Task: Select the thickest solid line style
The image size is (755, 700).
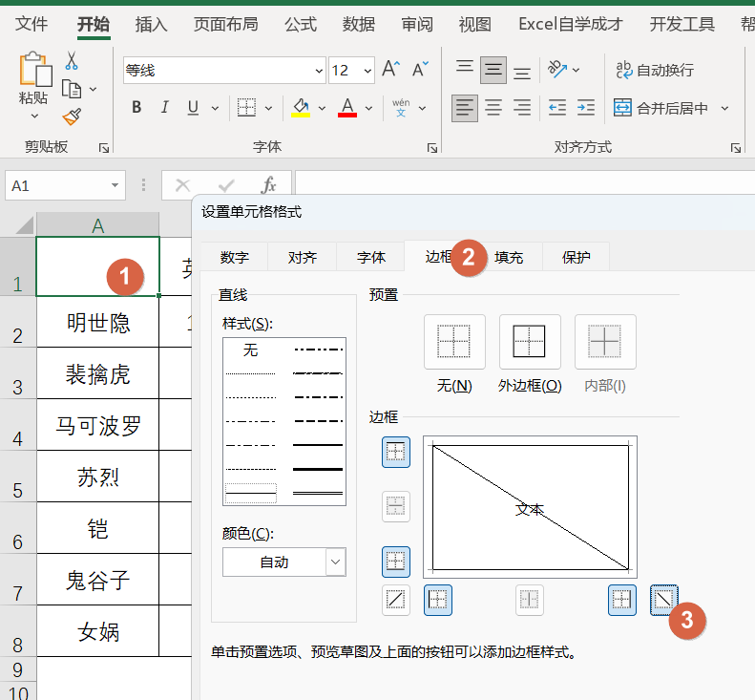Action: pos(318,469)
